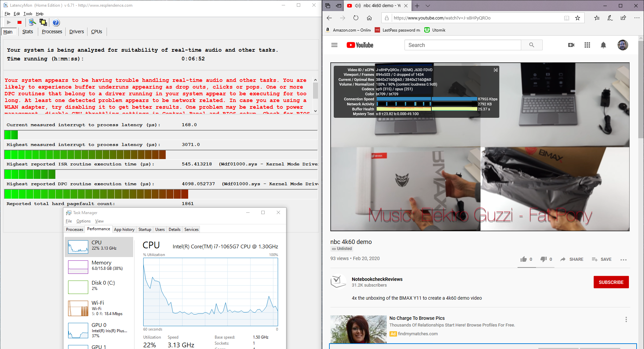The image size is (644, 349).
Task: Open the YouTube apps grid
Action: pyautogui.click(x=587, y=45)
